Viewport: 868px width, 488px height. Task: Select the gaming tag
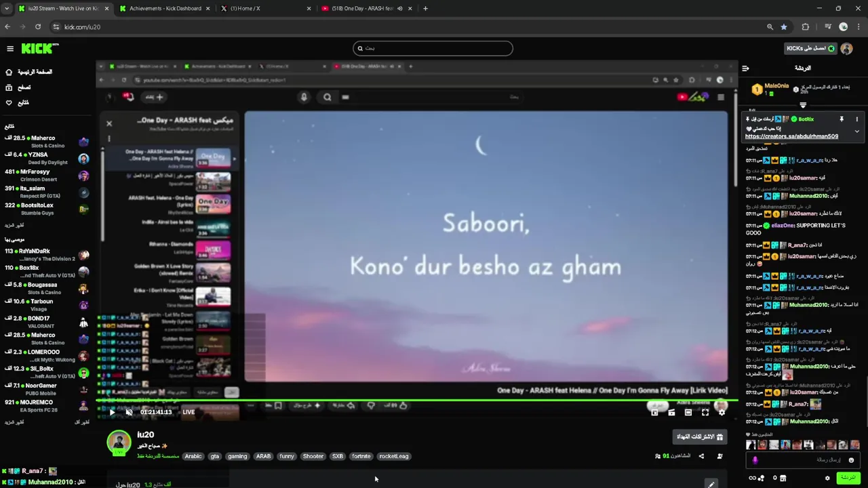click(237, 456)
